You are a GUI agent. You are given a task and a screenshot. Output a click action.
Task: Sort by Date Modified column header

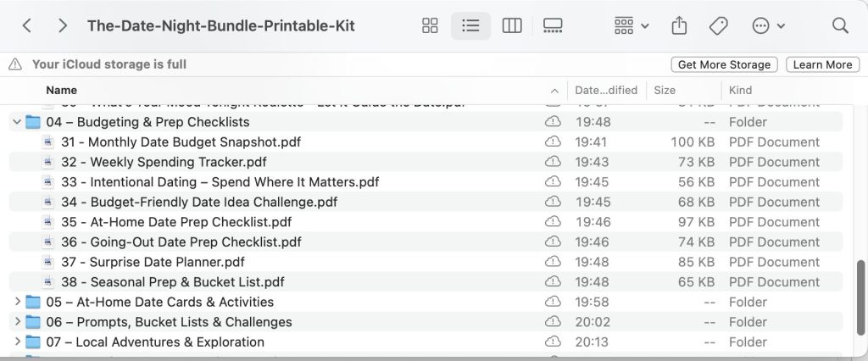[606, 90]
